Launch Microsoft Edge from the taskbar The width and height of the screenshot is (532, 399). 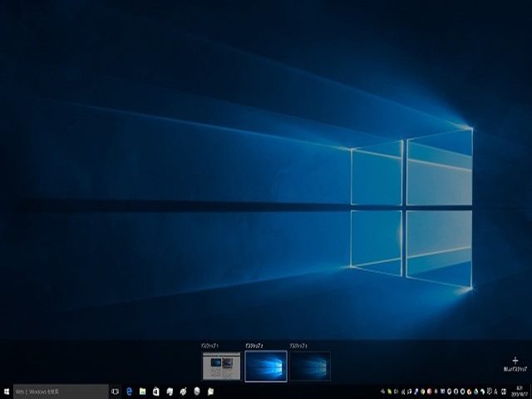(x=129, y=392)
